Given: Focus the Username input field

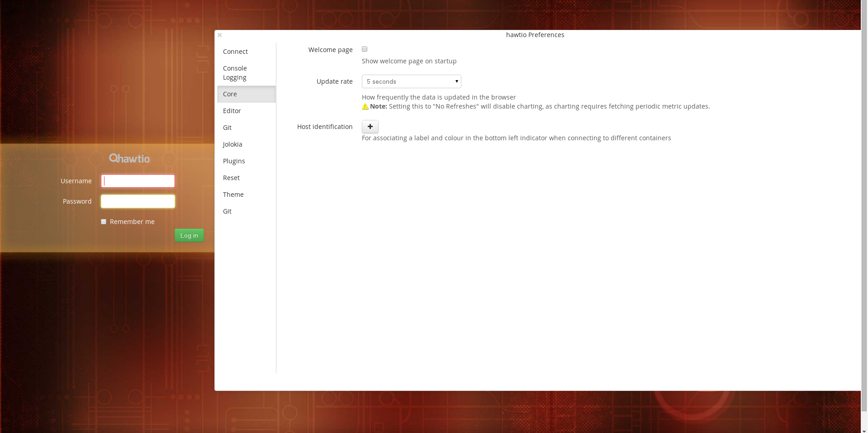Looking at the screenshot, I should tap(138, 181).
